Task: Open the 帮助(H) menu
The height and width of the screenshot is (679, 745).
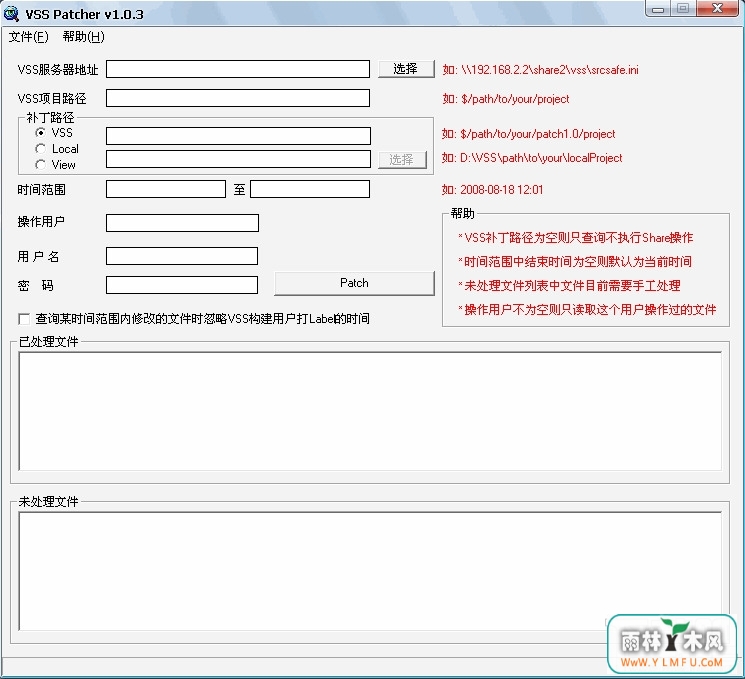Action: (x=84, y=37)
